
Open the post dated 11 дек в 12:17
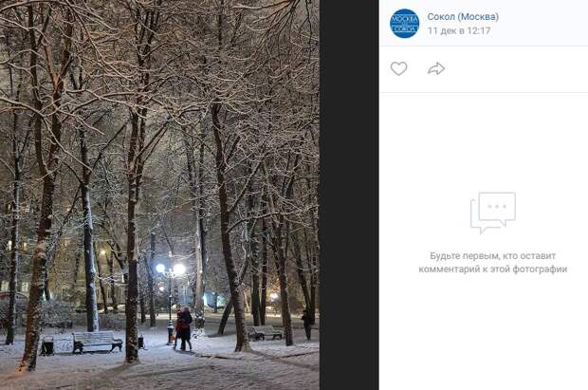[459, 30]
